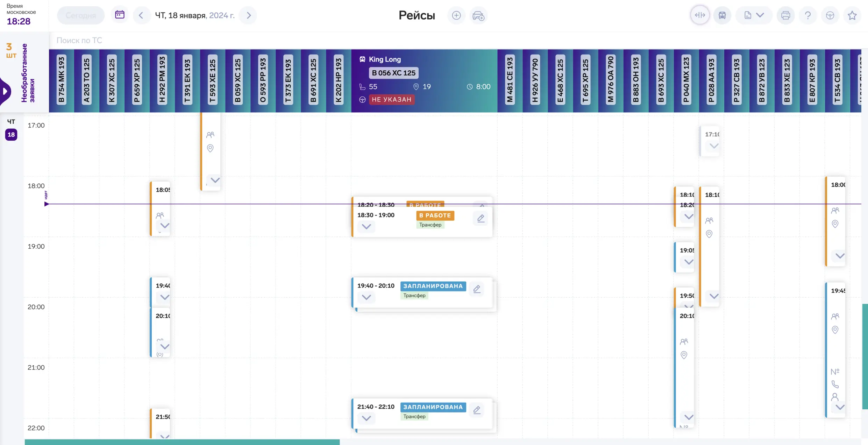Expand the 17:10 trip card
The image size is (868, 445).
(x=714, y=146)
